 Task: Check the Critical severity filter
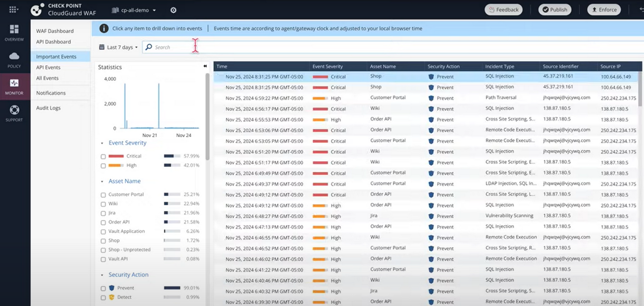pyautogui.click(x=103, y=157)
